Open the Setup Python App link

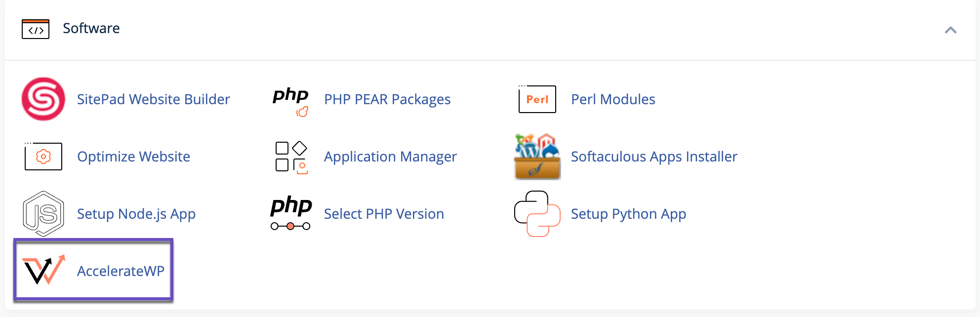pyautogui.click(x=628, y=214)
